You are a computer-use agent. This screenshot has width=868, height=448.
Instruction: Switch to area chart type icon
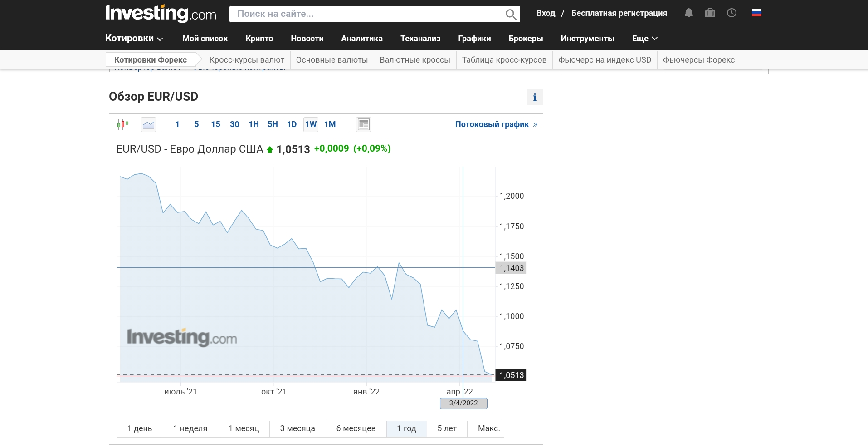(x=148, y=124)
